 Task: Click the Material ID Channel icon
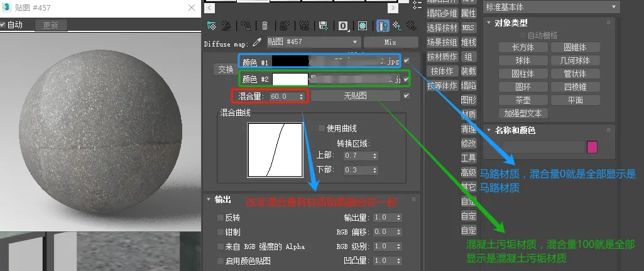[343, 26]
